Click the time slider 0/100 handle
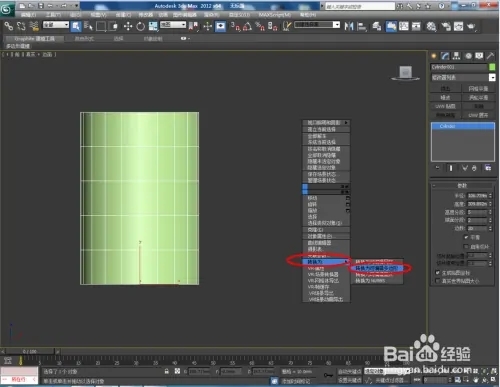The width and height of the screenshot is (500, 387). pyautogui.click(x=30, y=351)
